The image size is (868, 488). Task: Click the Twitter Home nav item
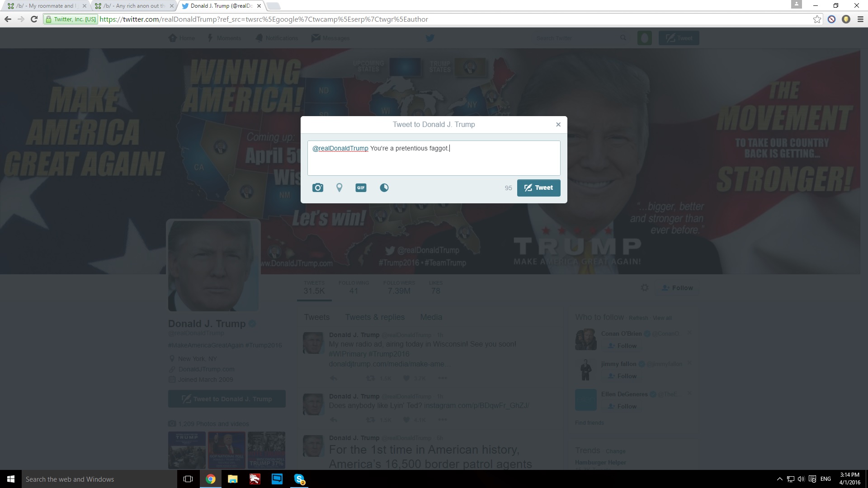182,38
